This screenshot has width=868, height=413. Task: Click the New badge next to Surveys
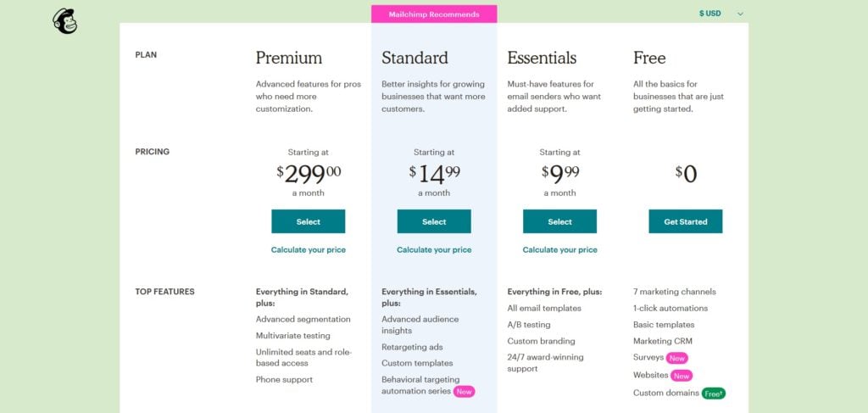tap(677, 358)
